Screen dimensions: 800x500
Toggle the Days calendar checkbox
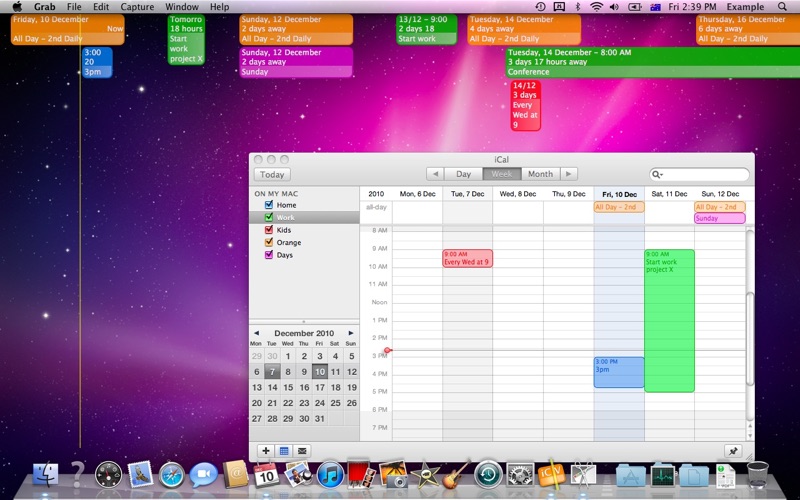pos(269,255)
